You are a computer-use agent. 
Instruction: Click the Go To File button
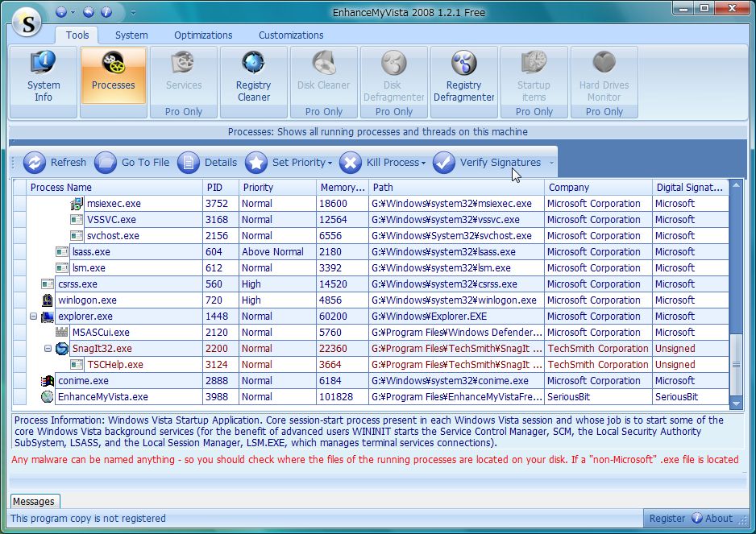(x=132, y=163)
